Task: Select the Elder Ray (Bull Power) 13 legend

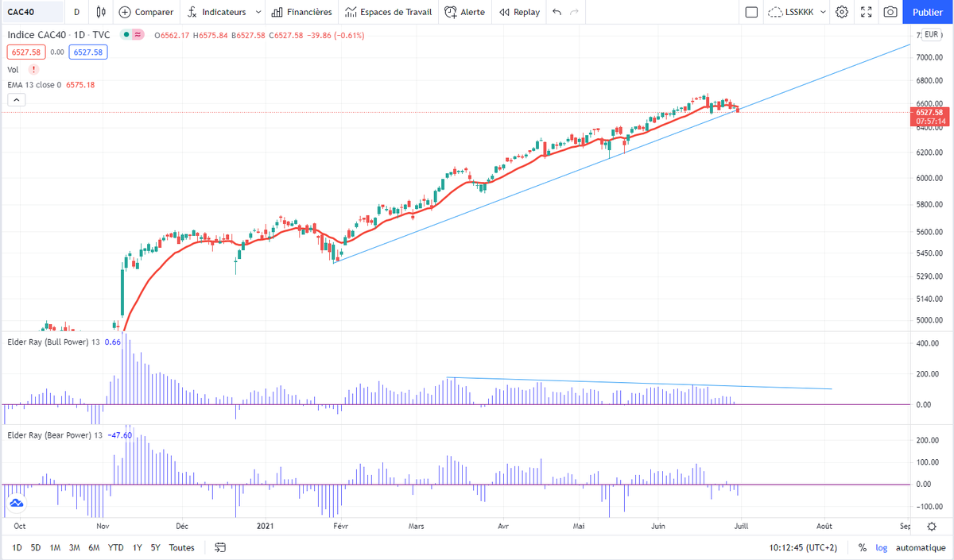Action: (x=53, y=342)
